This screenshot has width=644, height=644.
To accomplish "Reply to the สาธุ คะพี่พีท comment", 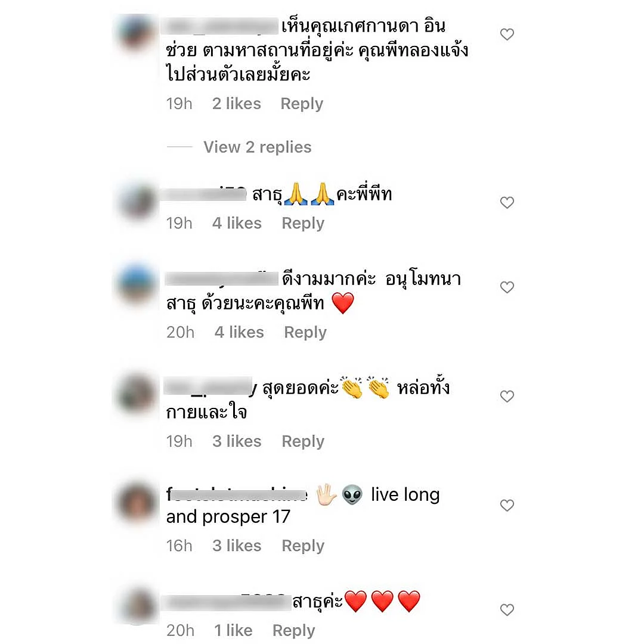I will tap(303, 224).
